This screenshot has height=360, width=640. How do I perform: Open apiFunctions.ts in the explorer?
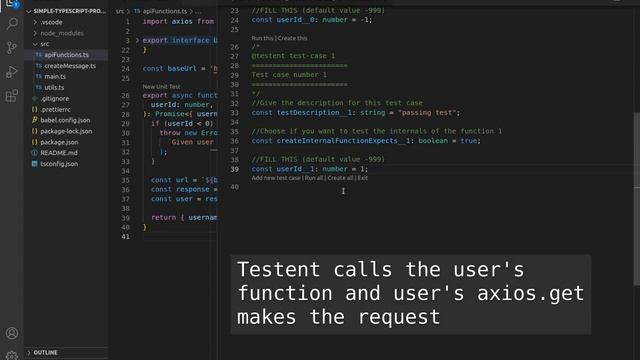67,55
